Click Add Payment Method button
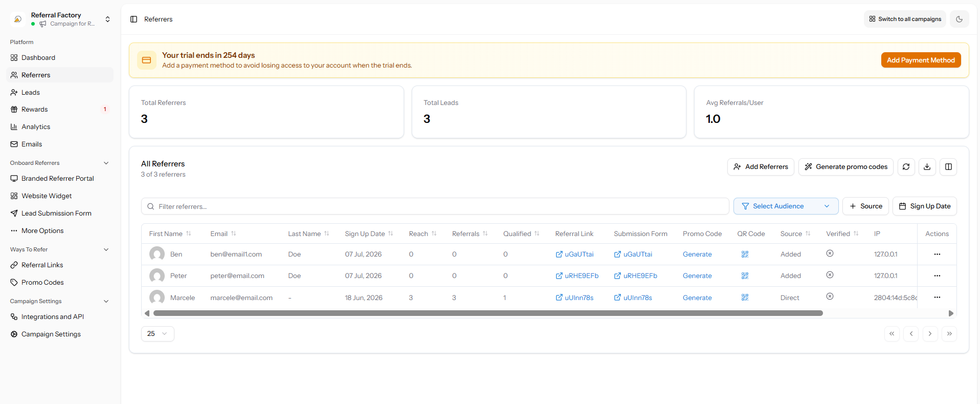The image size is (980, 404). 921,60
